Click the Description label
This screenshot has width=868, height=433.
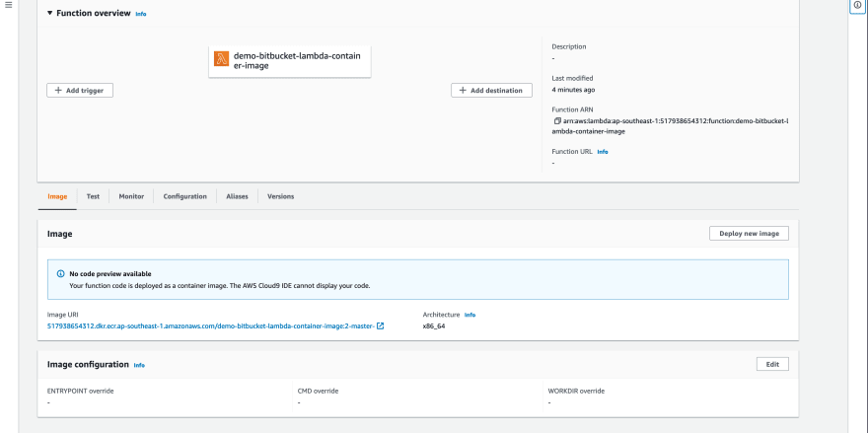coord(569,46)
